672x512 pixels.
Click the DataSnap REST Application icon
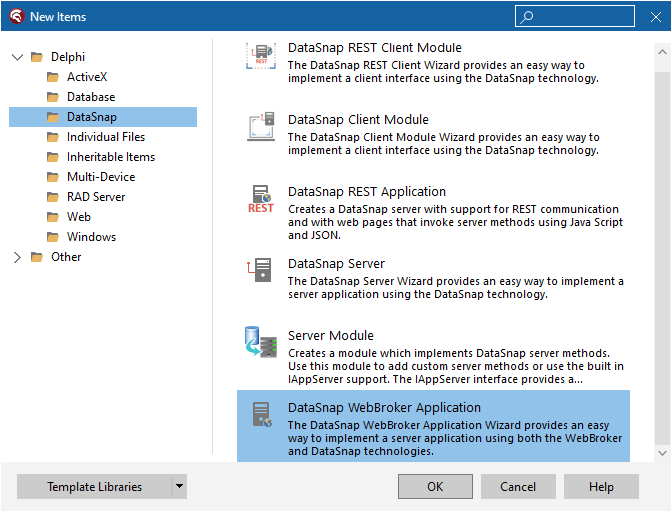click(260, 199)
